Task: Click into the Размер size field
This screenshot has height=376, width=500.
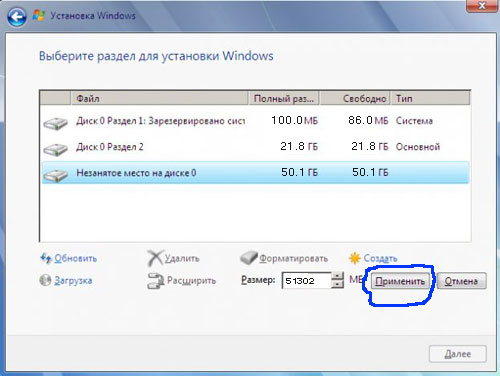Action: click(307, 281)
